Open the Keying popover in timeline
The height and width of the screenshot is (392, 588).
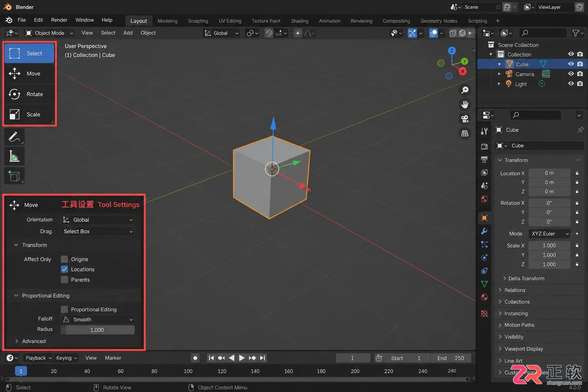(x=67, y=358)
